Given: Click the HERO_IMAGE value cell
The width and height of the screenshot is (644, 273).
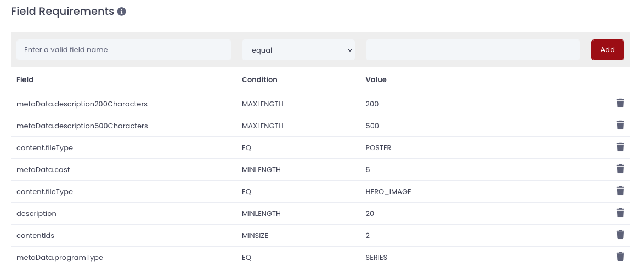Looking at the screenshot, I should (x=388, y=192).
